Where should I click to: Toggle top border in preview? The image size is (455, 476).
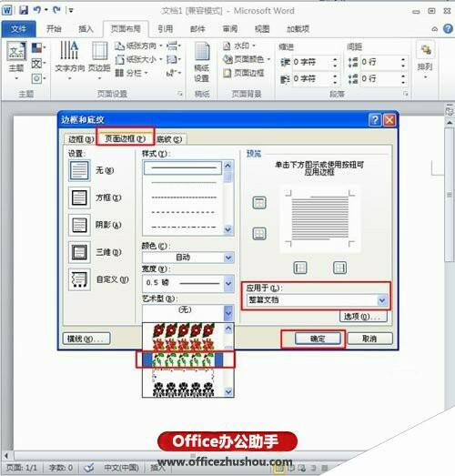(x=259, y=202)
